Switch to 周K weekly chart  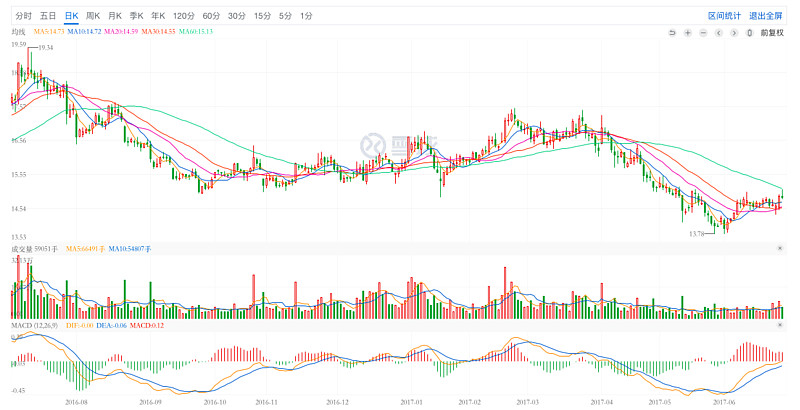(93, 16)
